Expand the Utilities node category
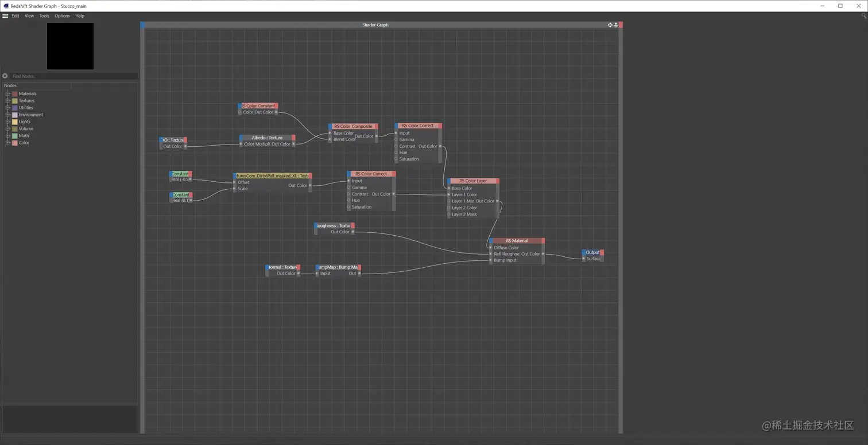 click(7, 107)
